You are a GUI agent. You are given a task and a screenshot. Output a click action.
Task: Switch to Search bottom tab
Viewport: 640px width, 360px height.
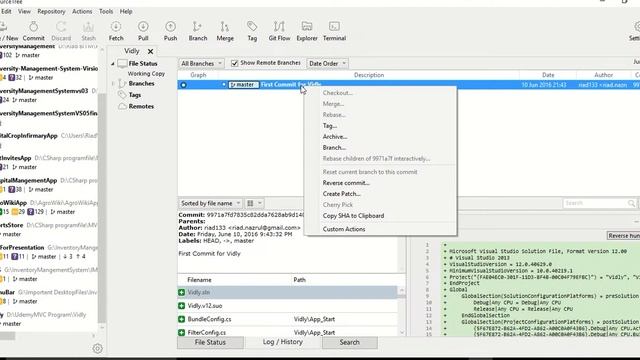(349, 342)
